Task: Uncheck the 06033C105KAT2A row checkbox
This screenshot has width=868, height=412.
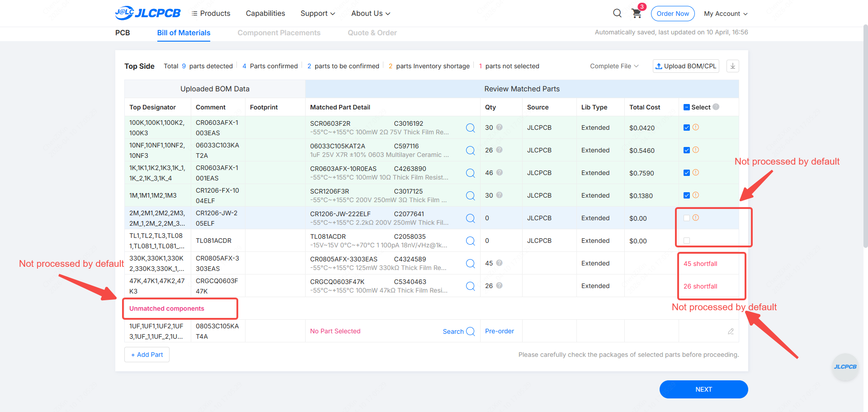Action: (x=687, y=150)
